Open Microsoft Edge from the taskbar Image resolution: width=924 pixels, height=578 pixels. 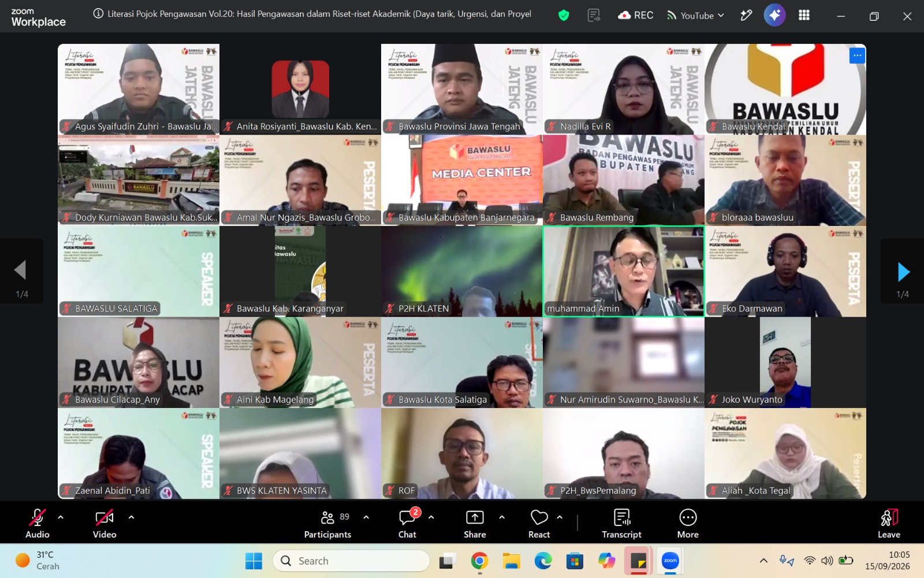click(543, 561)
